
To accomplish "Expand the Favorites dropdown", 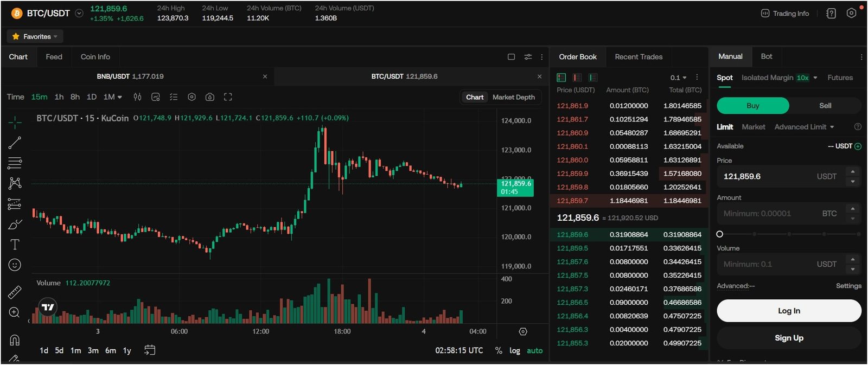I will pyautogui.click(x=35, y=36).
